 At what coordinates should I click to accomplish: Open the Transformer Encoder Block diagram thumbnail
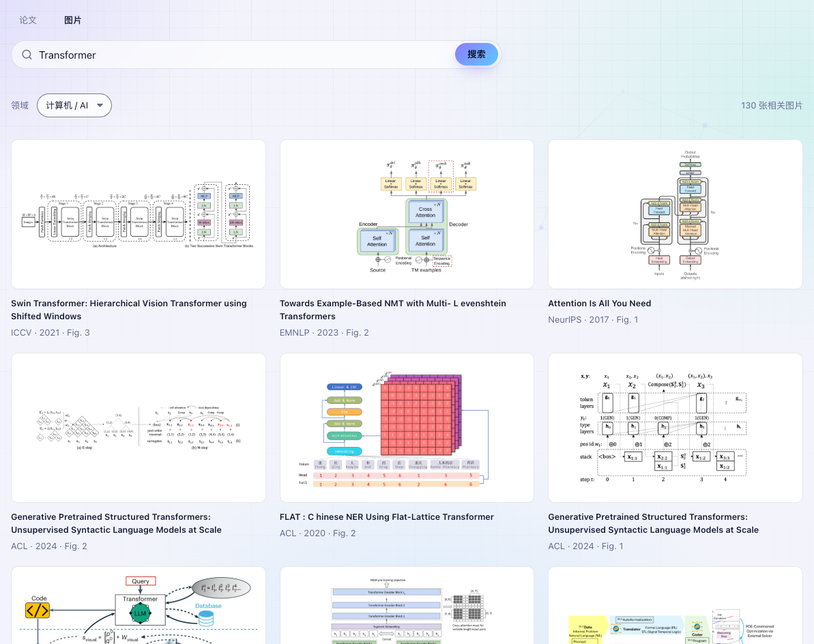coord(407,606)
